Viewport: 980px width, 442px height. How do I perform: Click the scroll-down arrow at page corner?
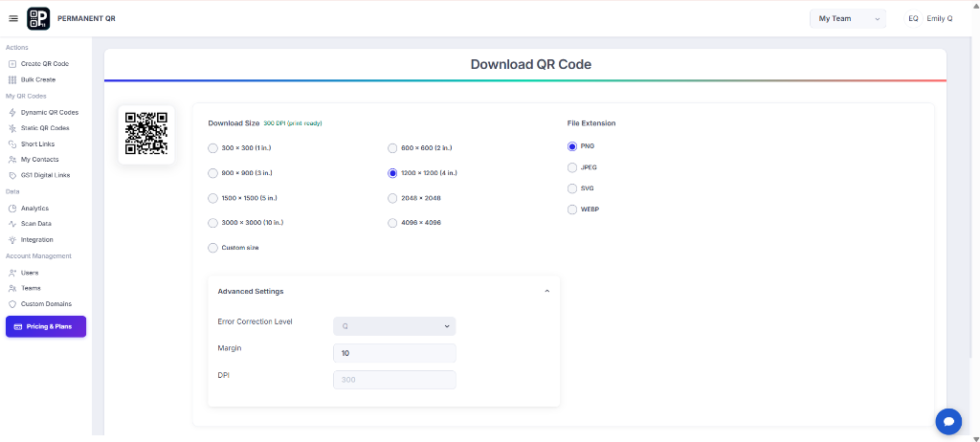(975, 438)
